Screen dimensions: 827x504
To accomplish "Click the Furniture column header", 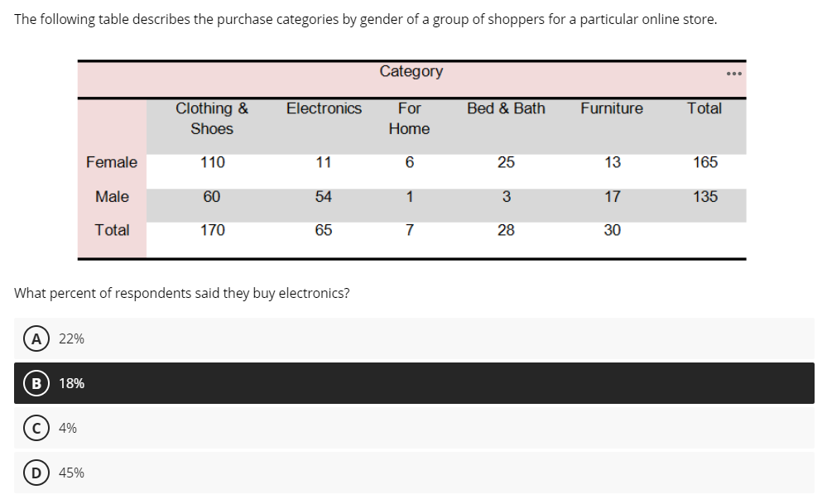I will point(611,108).
